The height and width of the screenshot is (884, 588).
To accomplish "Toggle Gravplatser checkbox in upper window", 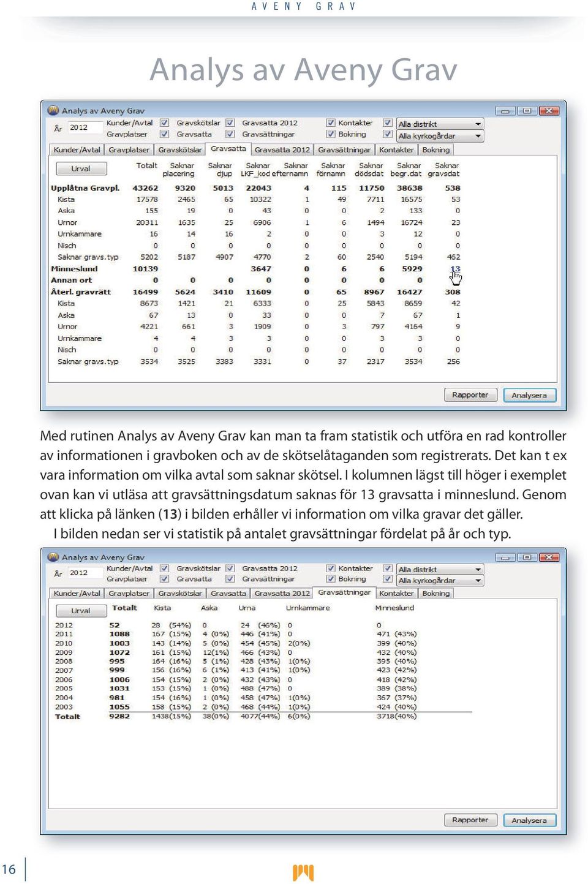I will point(164,134).
